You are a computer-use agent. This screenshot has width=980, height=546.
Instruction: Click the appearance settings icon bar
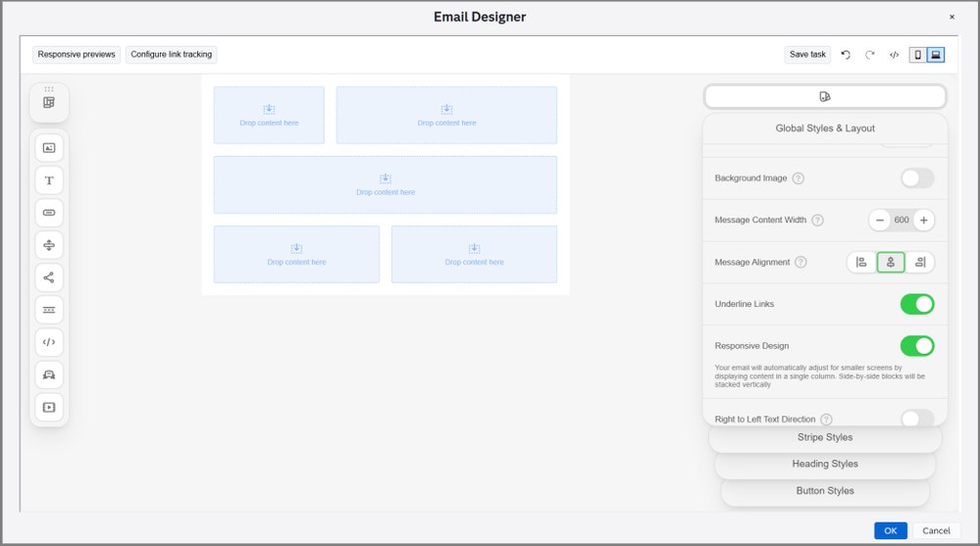pos(825,97)
